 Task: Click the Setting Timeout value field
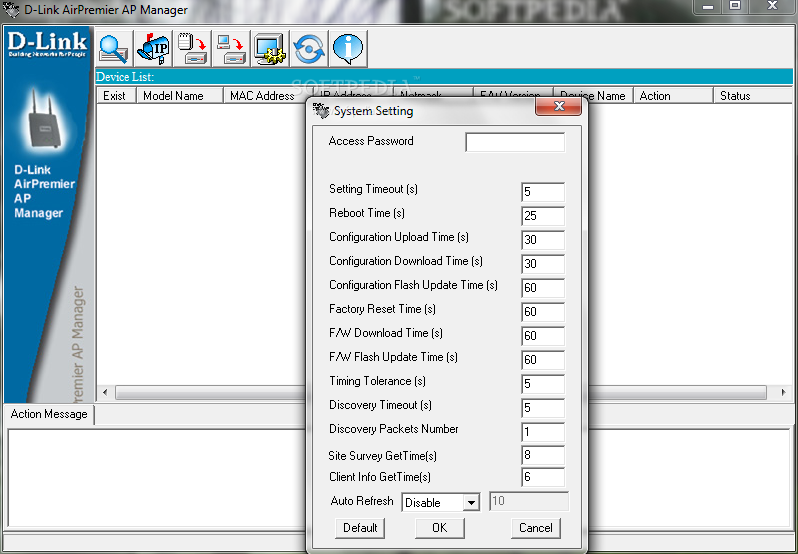[x=543, y=192]
